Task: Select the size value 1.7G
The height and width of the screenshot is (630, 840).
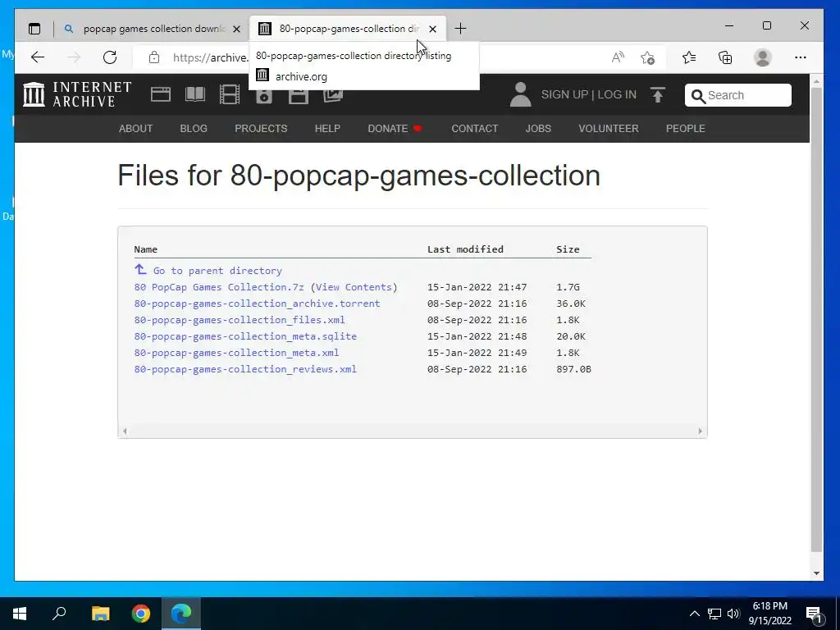Action: pos(568,287)
